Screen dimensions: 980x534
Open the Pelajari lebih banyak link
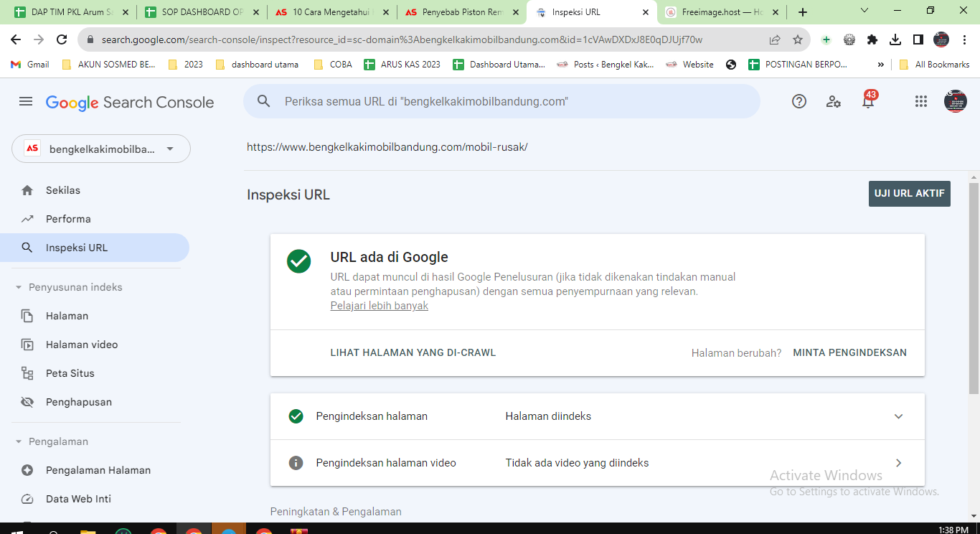[380, 306]
